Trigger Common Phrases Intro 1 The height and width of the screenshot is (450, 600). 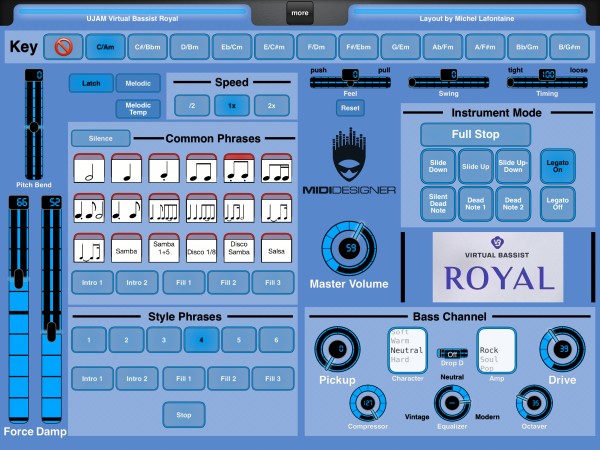(x=92, y=282)
